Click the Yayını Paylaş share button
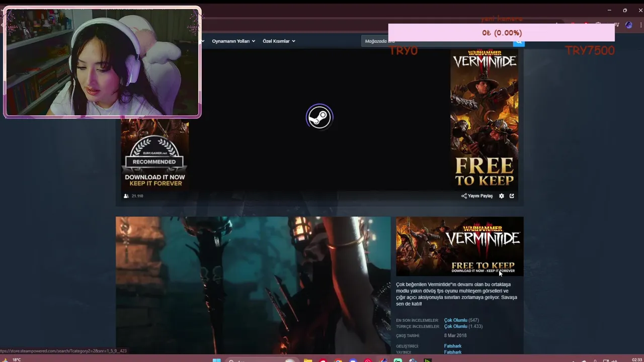Viewport: 644px width, 362px height. pyautogui.click(x=477, y=196)
